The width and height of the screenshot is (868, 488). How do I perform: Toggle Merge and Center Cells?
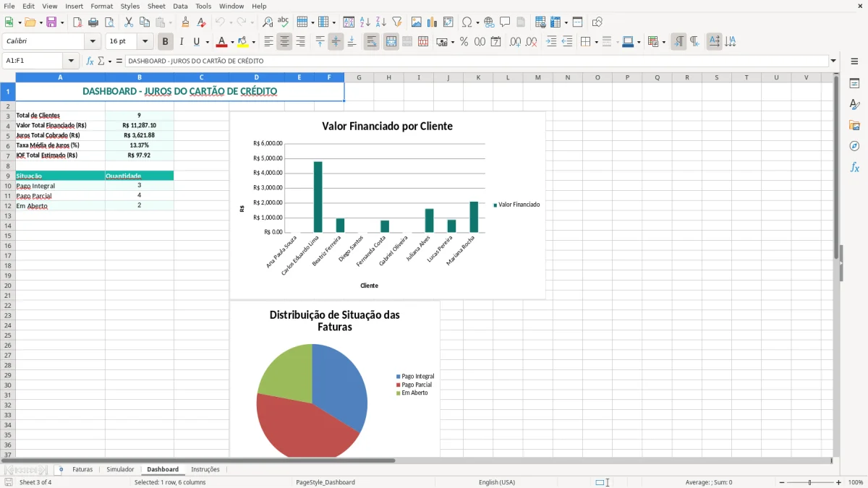[x=391, y=42]
